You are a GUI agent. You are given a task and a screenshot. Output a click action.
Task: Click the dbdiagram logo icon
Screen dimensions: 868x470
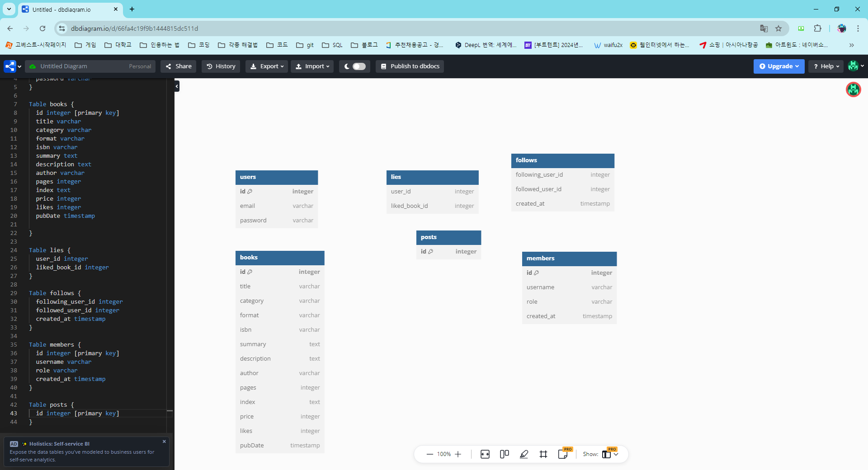(9, 66)
